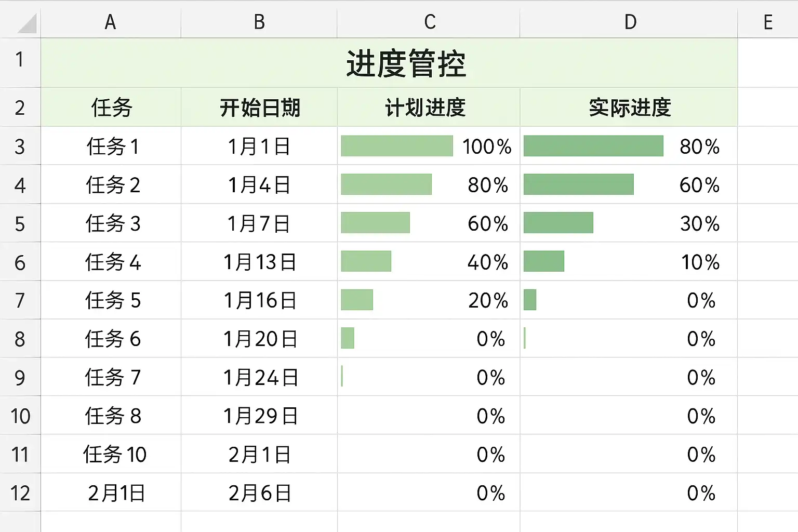This screenshot has height=532, width=798.
Task: Select the row 7 header
Action: pos(20,300)
